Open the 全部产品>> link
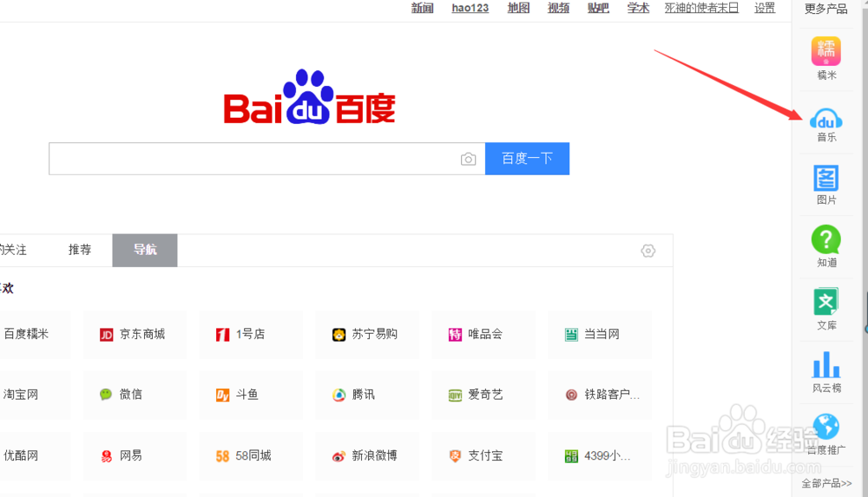868x497 pixels. [826, 484]
